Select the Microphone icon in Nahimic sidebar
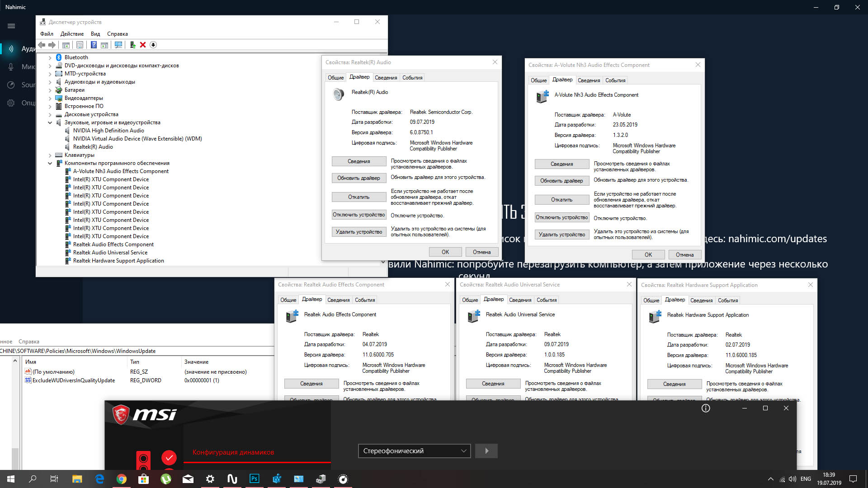The width and height of the screenshot is (868, 488). pyautogui.click(x=11, y=66)
